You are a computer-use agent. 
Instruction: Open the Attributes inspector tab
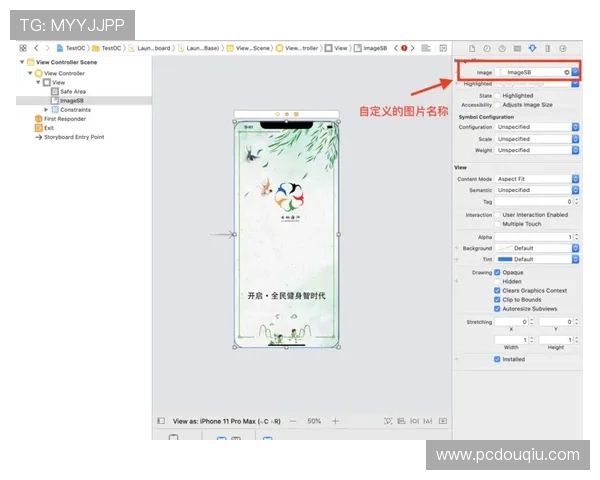532,48
